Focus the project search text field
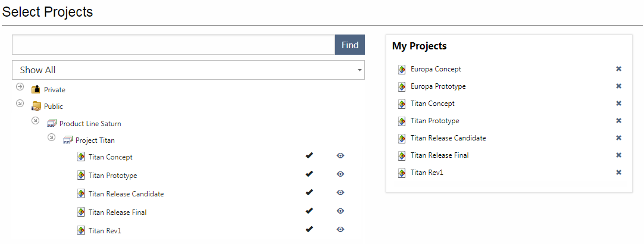The image size is (644, 244). (173, 45)
